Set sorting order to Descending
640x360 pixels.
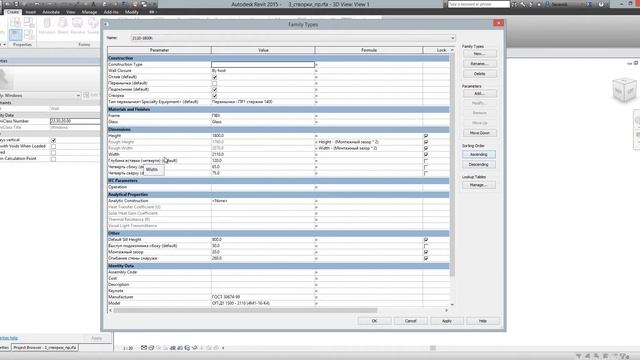click(479, 164)
